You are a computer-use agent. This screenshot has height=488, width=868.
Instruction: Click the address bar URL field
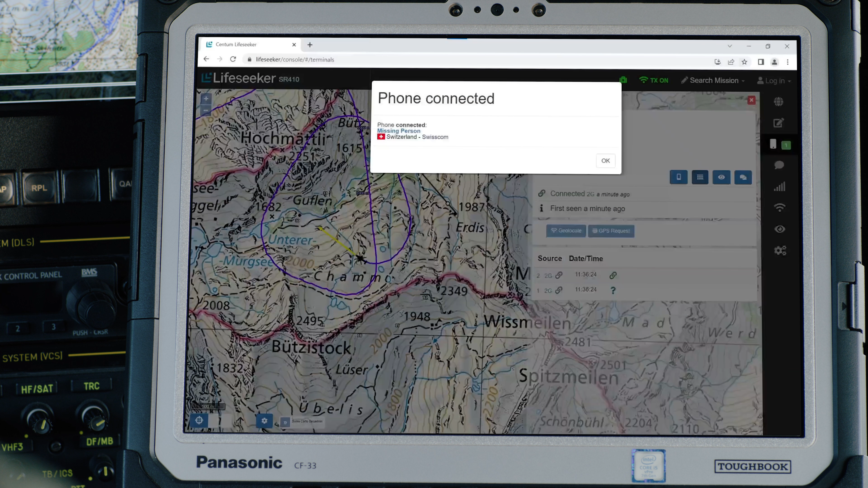point(475,60)
